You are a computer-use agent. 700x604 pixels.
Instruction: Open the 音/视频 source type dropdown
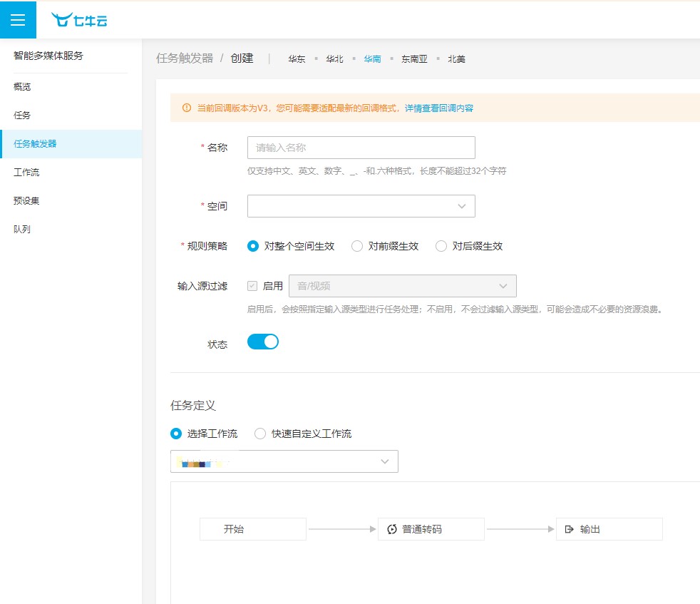(403, 286)
